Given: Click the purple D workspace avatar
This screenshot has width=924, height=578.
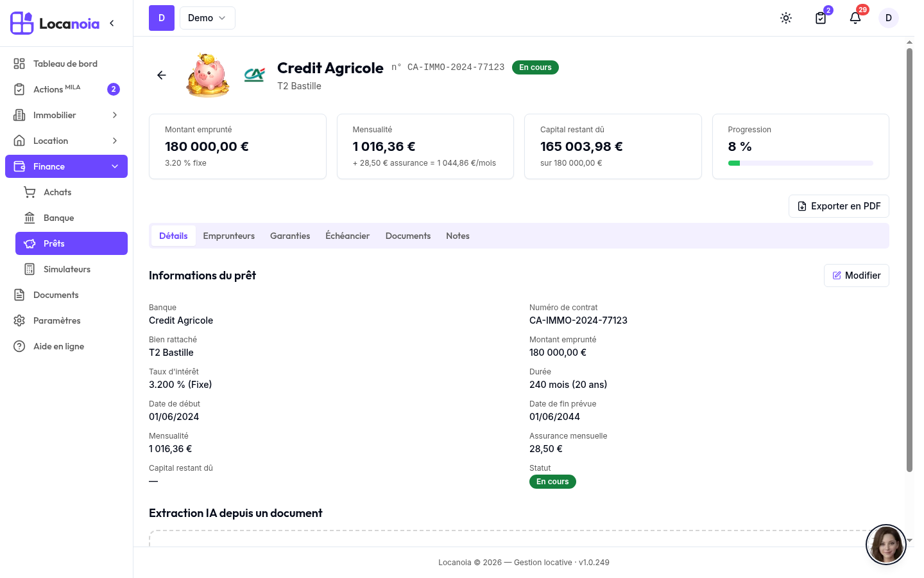Looking at the screenshot, I should (x=162, y=18).
